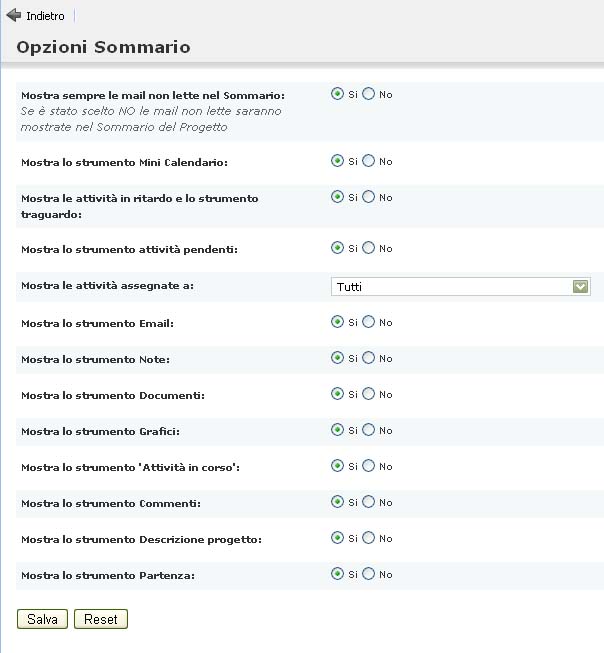Image resolution: width=604 pixels, height=653 pixels.
Task: Select No for the Mini Calendario tool
Action: point(369,161)
